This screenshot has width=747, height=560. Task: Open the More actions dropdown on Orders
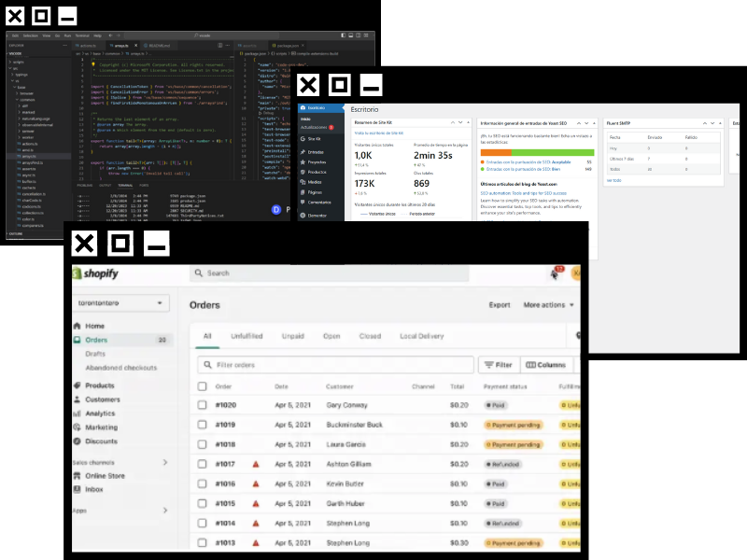pos(548,305)
